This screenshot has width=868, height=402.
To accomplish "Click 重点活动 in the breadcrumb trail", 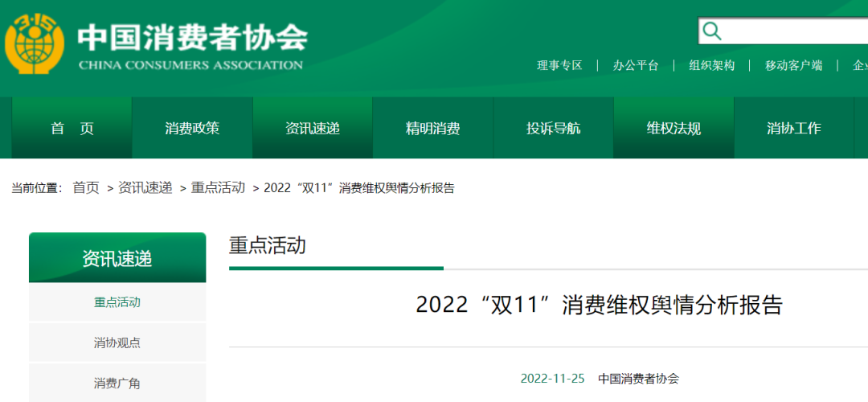I will click(x=218, y=187).
